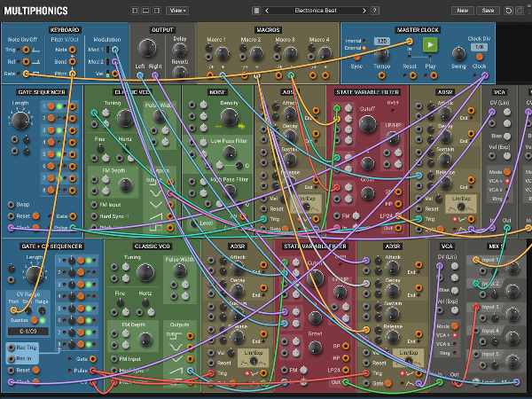Click the Lin/Exp curve knob in lower-left ADSR
Image resolution: width=532 pixels, height=399 pixels.
[254, 362]
